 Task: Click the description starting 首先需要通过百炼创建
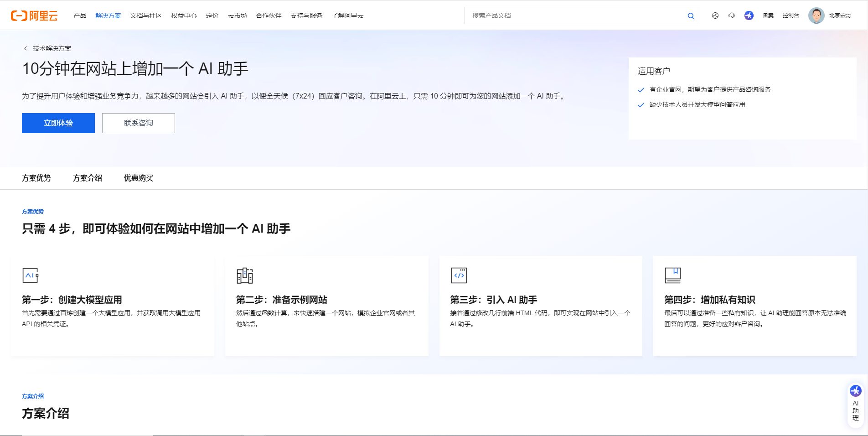tap(111, 318)
